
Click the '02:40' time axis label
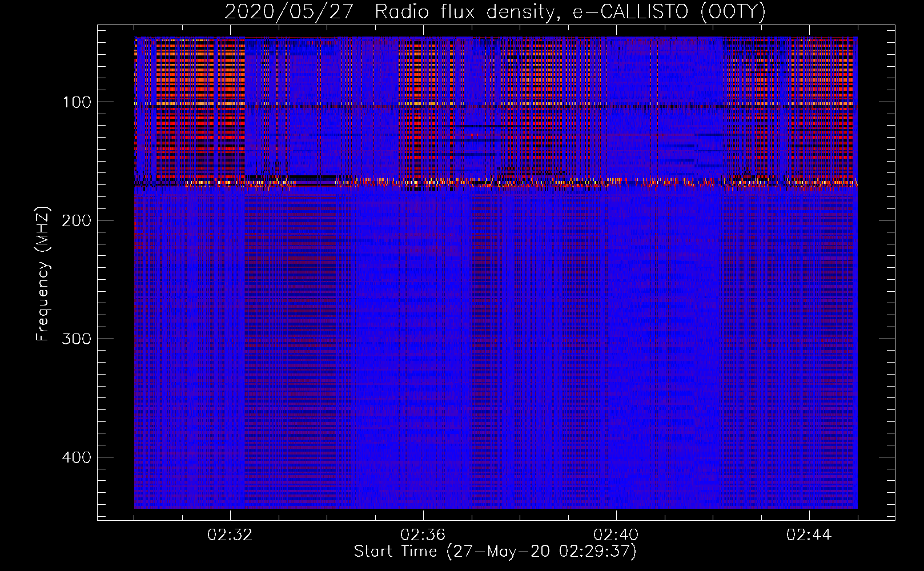(x=616, y=535)
